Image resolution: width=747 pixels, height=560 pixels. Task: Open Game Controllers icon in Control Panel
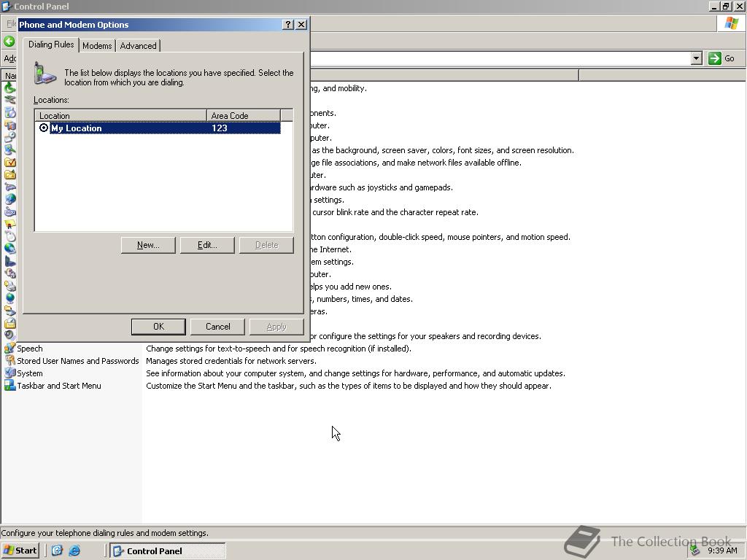tap(10, 187)
